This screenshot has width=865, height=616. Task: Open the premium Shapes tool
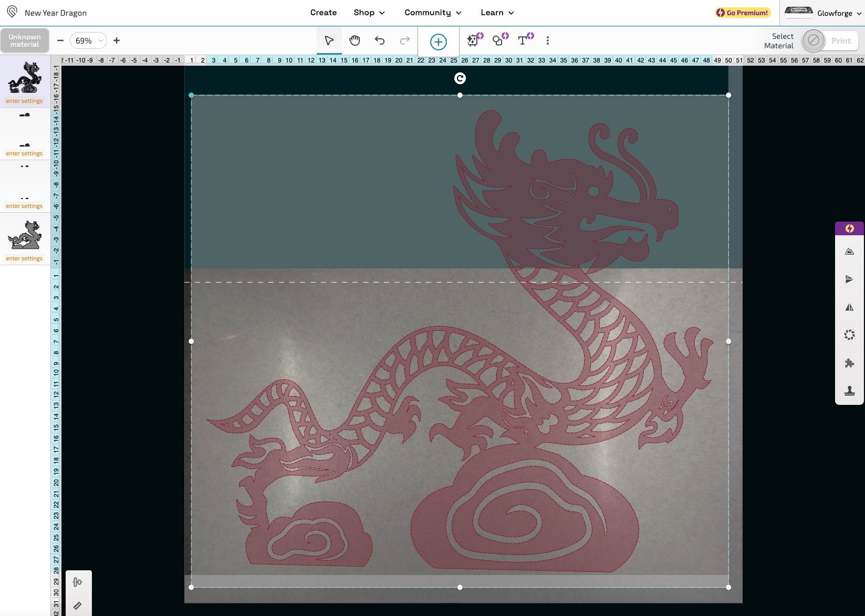coord(499,40)
